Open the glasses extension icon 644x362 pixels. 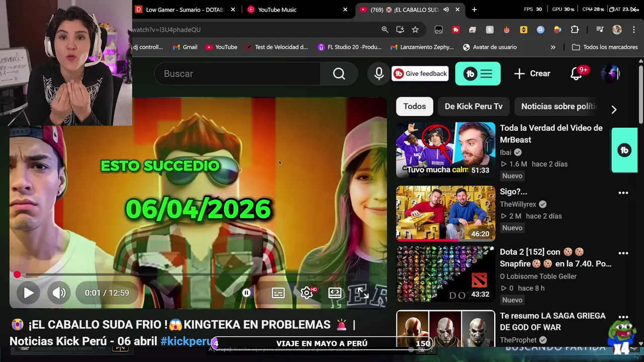point(439,30)
